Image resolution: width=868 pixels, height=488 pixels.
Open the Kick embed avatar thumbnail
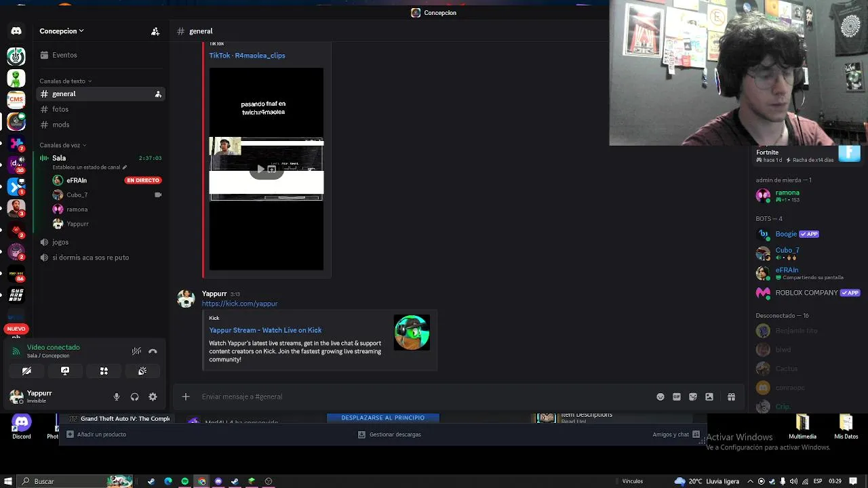tap(412, 333)
